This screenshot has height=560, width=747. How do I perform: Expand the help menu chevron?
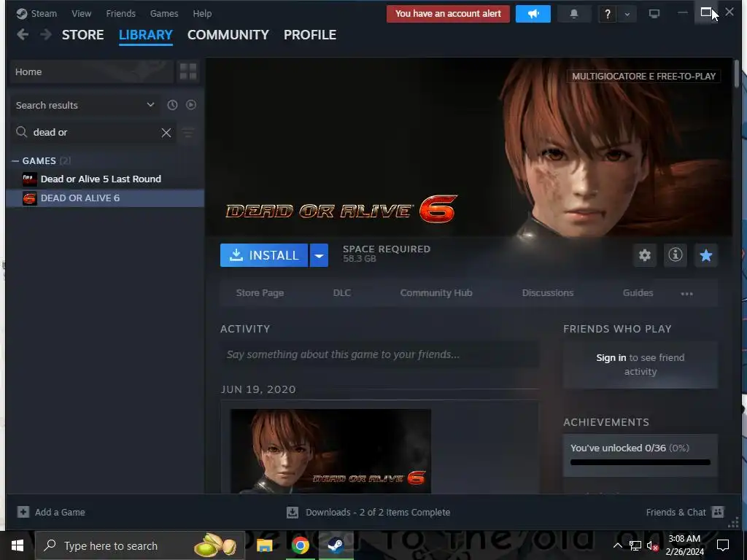click(x=627, y=15)
